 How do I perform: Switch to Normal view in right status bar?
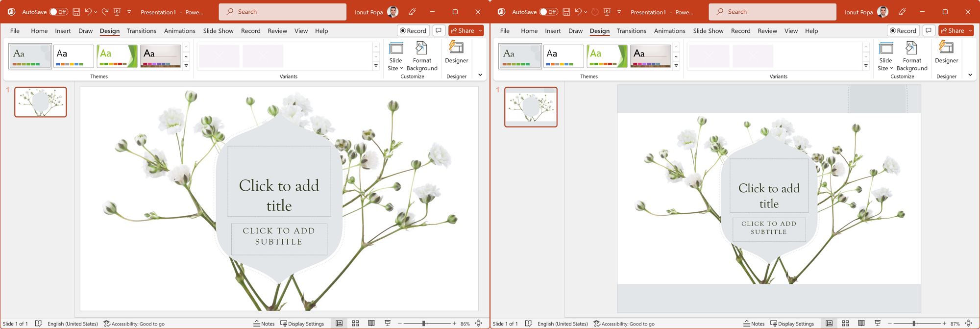coord(829,324)
